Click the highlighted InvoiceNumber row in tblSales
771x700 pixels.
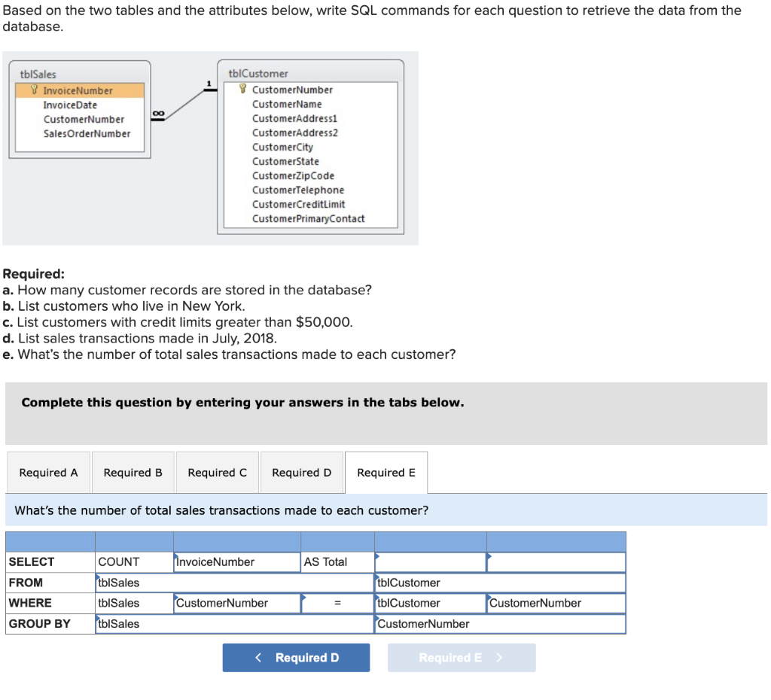coord(78,90)
